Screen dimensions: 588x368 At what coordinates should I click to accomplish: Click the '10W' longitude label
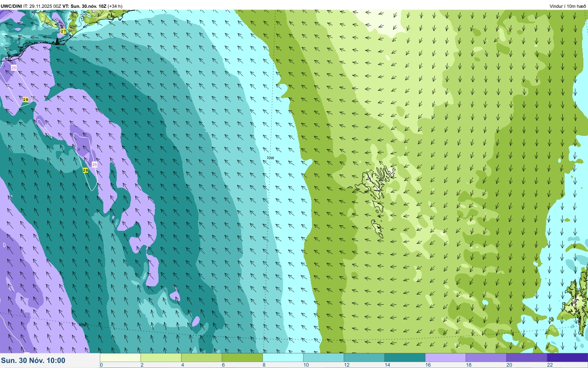[x=271, y=158]
